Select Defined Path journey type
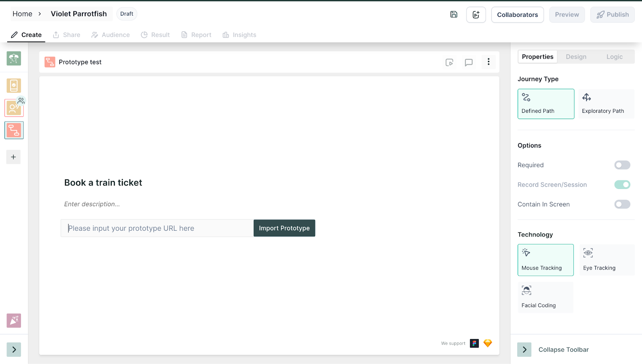 pyautogui.click(x=546, y=104)
